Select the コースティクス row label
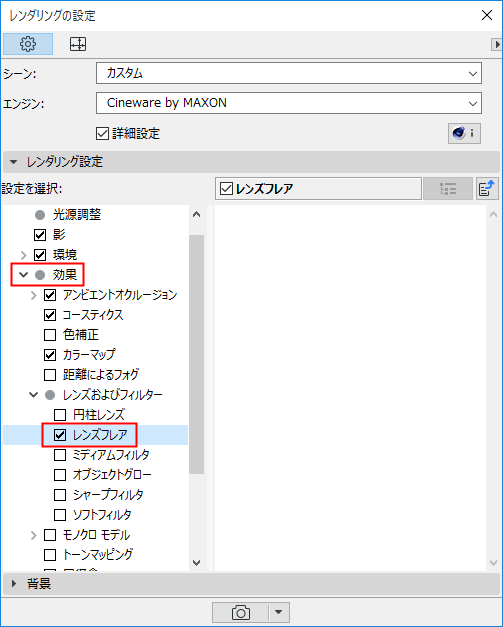Screen dimensions: 503x627 (93, 315)
